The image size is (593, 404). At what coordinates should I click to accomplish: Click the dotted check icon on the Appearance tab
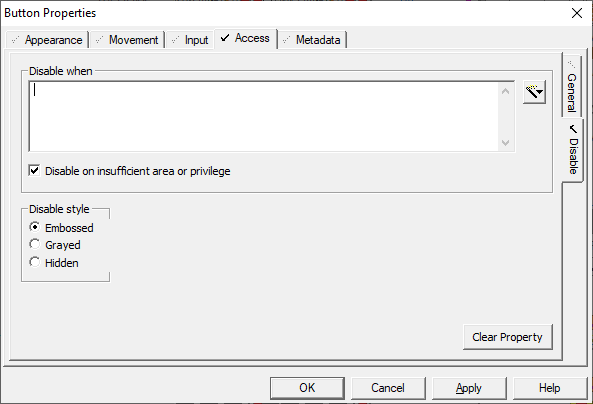pos(16,40)
